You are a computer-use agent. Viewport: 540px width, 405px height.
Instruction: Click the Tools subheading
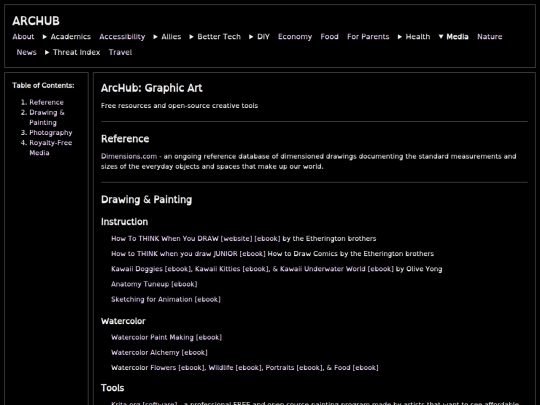point(112,388)
